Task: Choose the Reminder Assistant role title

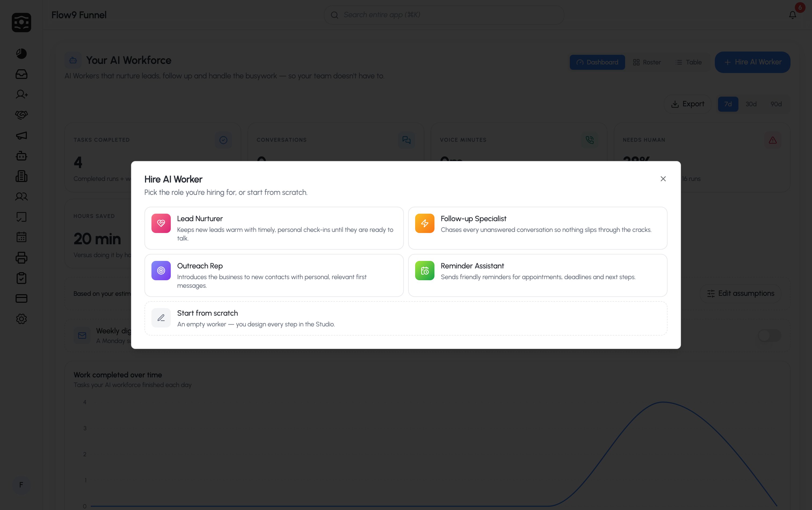Action: pyautogui.click(x=472, y=266)
